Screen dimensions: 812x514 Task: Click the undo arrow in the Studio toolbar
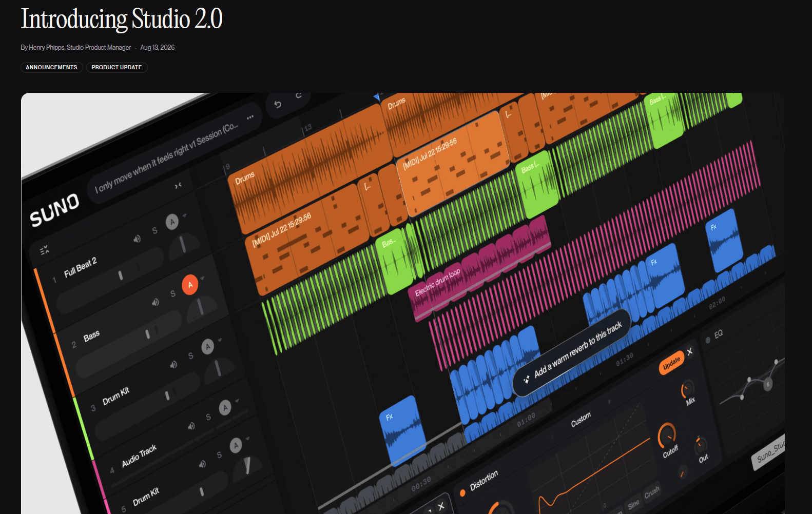(x=278, y=105)
